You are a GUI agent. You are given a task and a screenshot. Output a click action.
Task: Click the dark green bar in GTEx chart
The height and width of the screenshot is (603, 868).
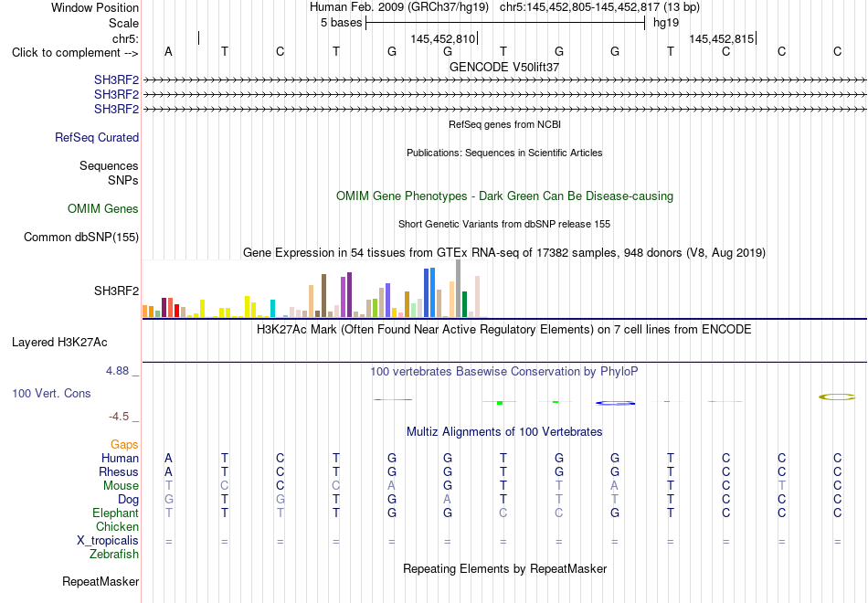[464, 304]
